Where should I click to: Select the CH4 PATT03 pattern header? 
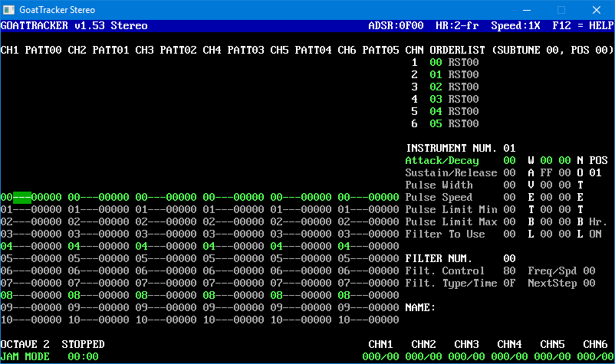tap(233, 50)
